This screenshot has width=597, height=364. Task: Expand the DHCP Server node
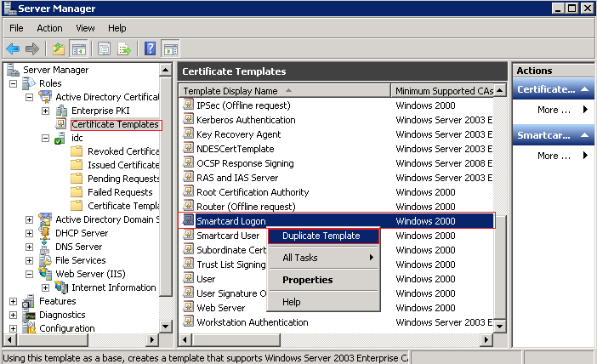[29, 233]
